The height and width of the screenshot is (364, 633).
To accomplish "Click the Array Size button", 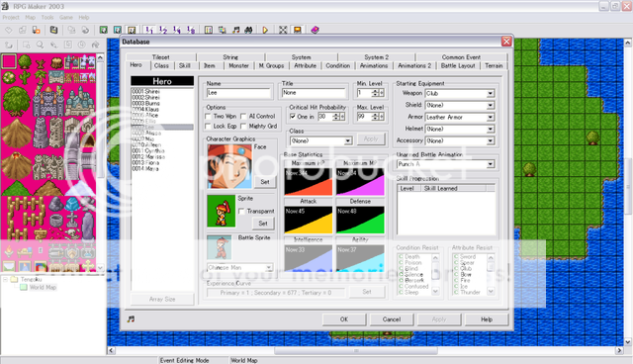I will pos(162,299).
